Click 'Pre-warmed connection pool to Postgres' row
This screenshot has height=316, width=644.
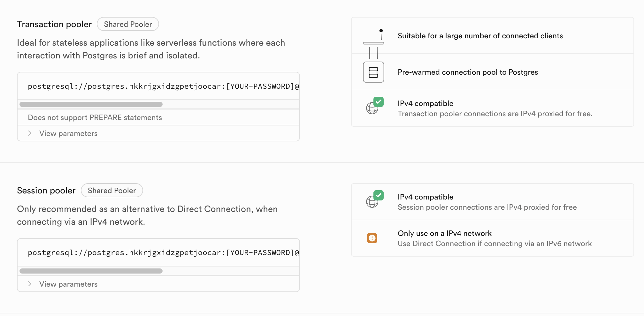click(468, 72)
